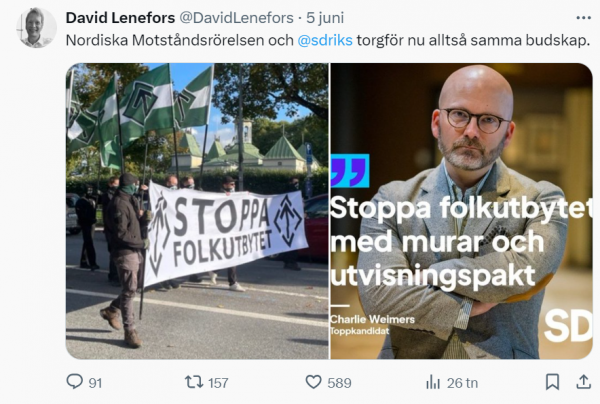Open the three-dot more options menu
The width and height of the screenshot is (600, 404).
(583, 18)
